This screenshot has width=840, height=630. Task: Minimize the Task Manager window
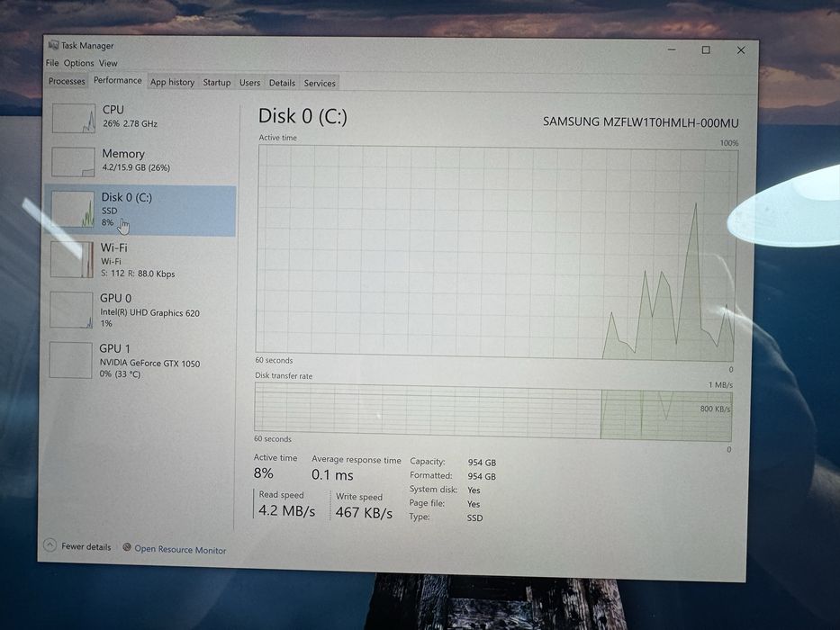point(672,49)
